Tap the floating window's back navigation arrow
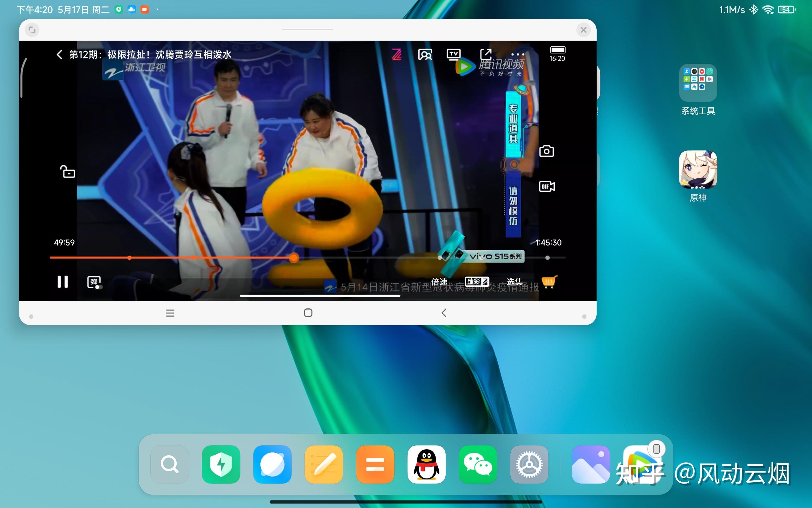The image size is (812, 508). point(444,313)
